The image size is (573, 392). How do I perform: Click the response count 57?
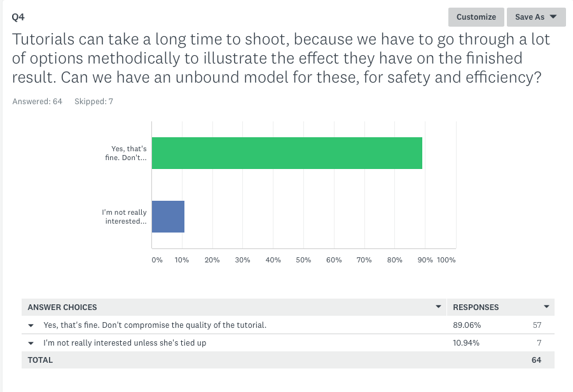click(x=537, y=325)
